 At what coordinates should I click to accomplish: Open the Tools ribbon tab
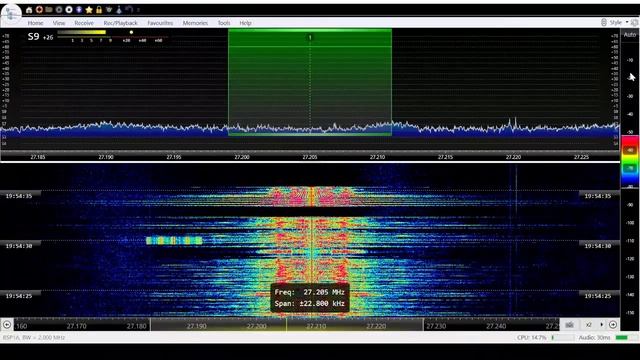[224, 23]
